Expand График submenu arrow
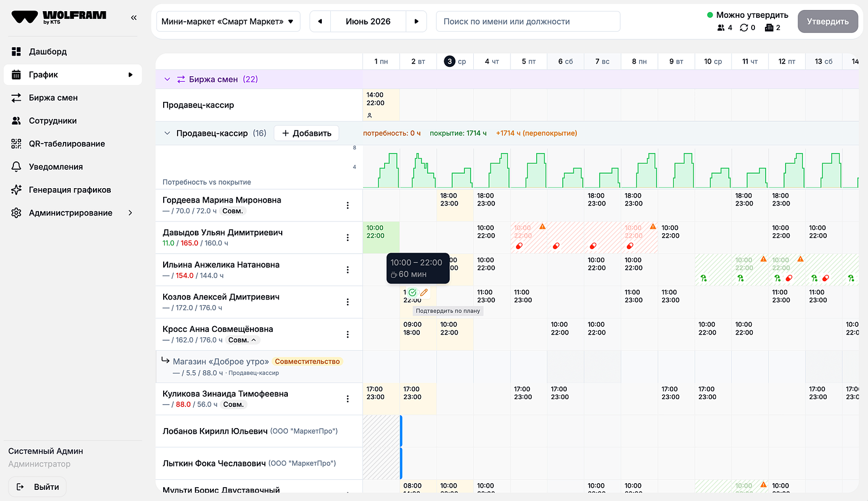The image size is (868, 501). pos(130,75)
